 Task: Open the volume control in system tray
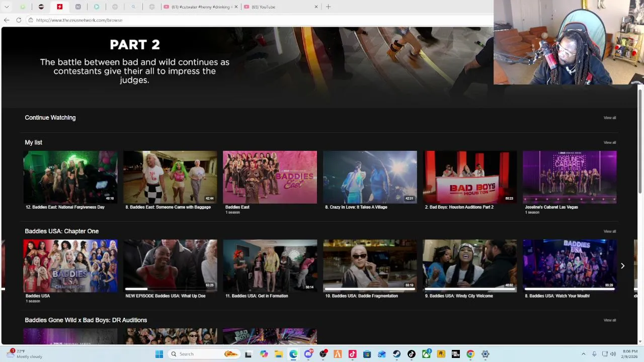[613, 354]
